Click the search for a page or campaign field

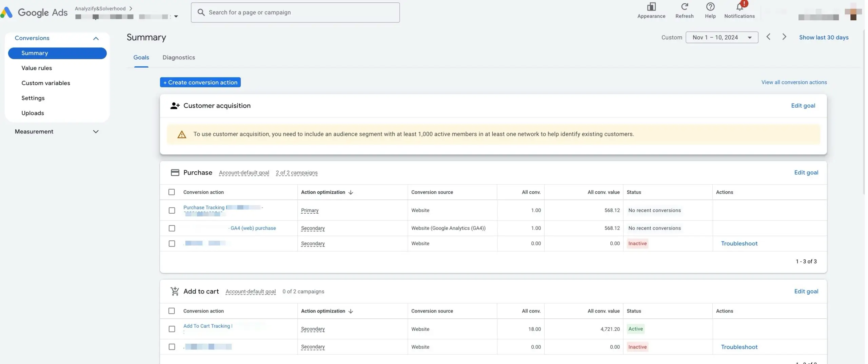coord(295,13)
